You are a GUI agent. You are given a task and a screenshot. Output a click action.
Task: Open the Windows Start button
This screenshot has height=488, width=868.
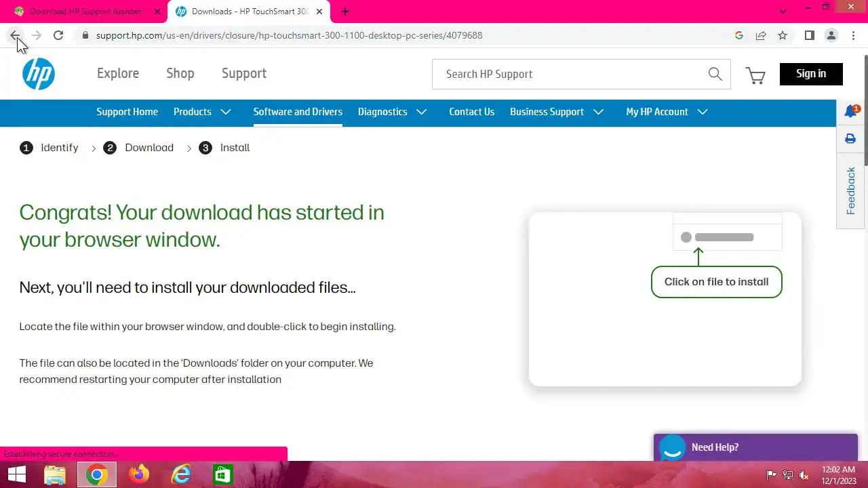[x=16, y=474]
